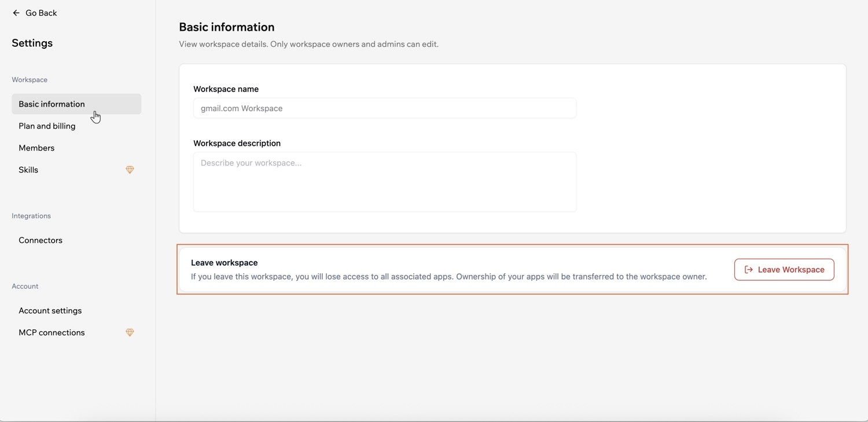Click the Integrations section label

pos(31,216)
